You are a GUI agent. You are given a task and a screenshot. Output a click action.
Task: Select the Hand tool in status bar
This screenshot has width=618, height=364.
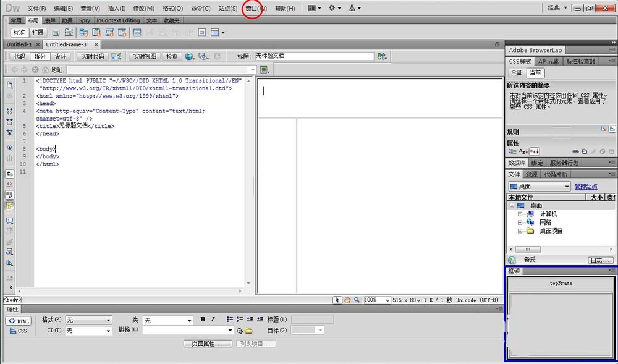tap(347, 300)
